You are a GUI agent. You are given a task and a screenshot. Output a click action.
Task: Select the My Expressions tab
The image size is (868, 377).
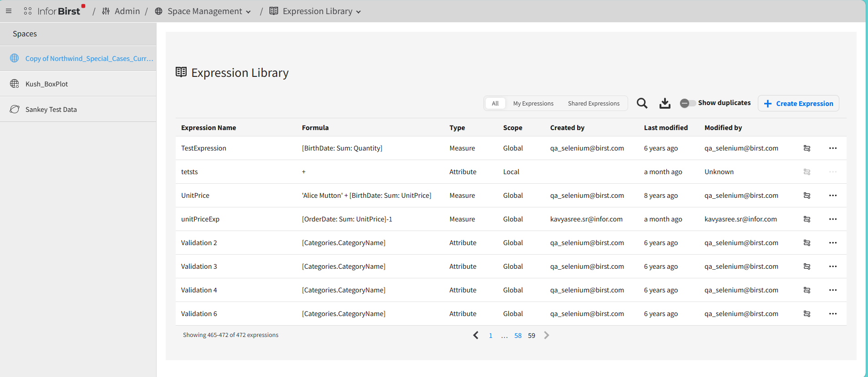coord(533,104)
